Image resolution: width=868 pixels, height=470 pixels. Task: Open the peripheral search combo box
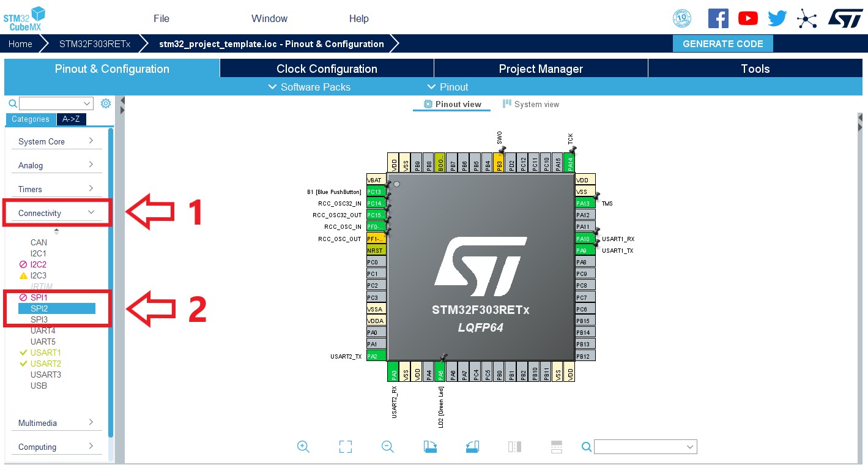point(56,103)
